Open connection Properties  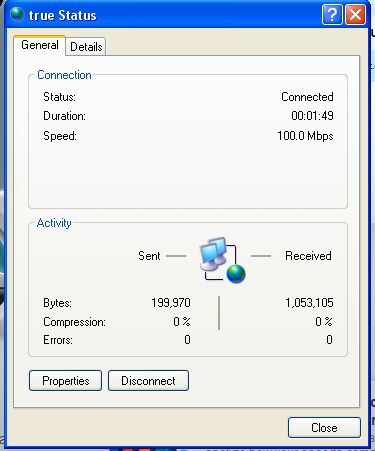point(65,381)
